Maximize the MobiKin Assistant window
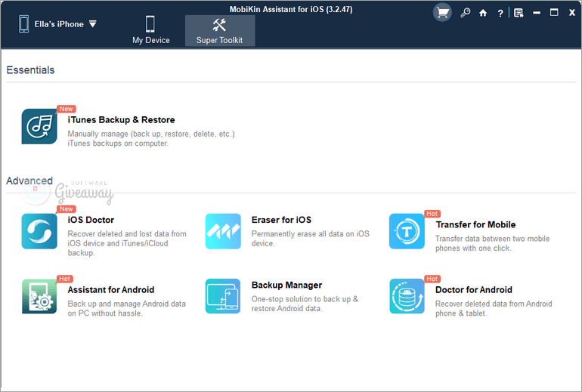582x392 pixels. [x=554, y=13]
